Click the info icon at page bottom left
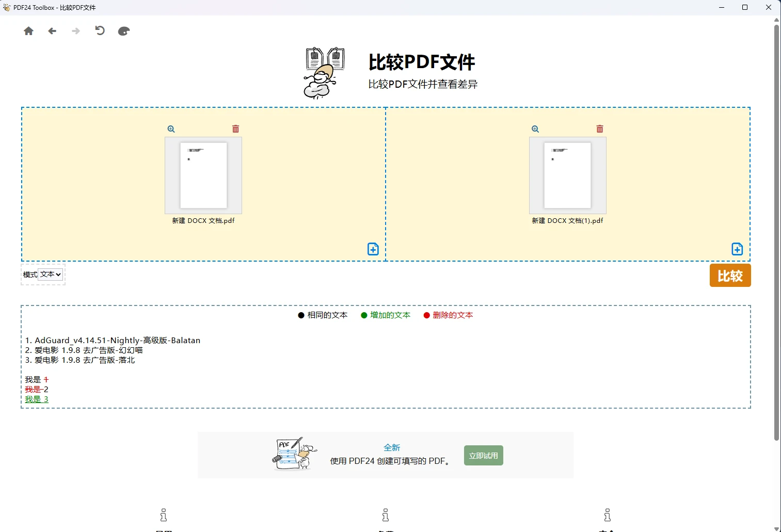The height and width of the screenshot is (532, 781). tap(163, 514)
